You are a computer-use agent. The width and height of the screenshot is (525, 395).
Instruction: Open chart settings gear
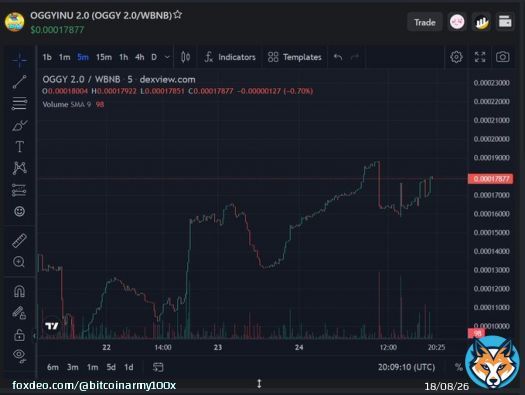pos(456,57)
